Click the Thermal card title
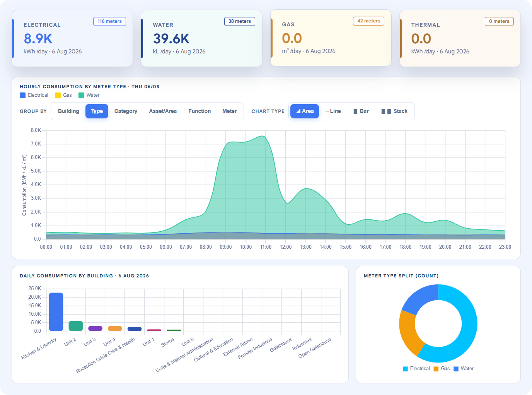 (x=425, y=25)
